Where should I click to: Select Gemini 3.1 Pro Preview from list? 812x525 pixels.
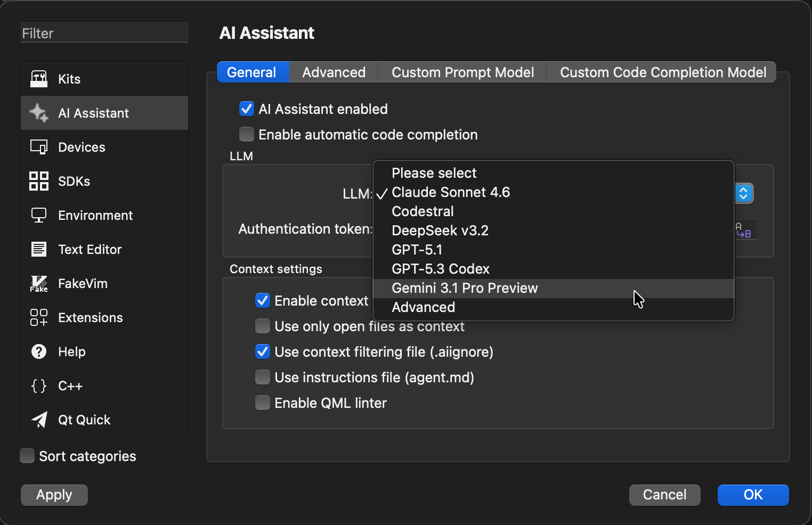(464, 288)
